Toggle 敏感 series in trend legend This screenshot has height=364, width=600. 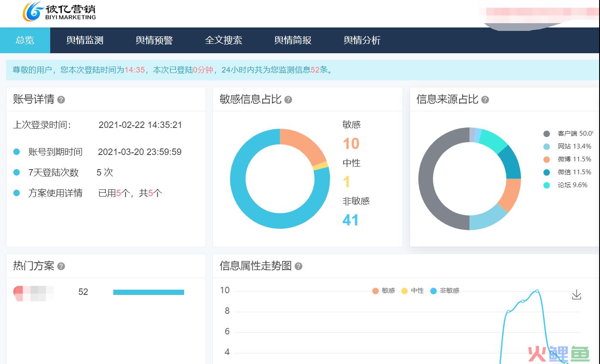(x=384, y=291)
